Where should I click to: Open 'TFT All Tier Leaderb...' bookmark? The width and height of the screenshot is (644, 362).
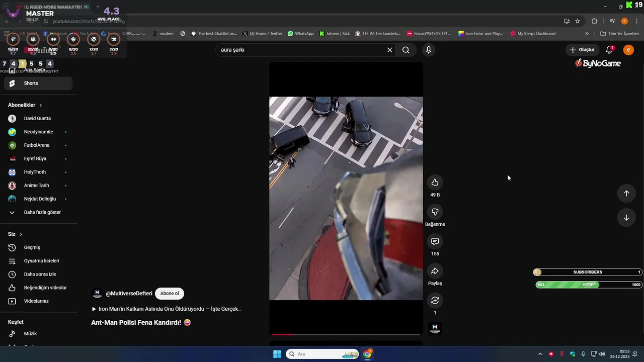tap(378, 34)
